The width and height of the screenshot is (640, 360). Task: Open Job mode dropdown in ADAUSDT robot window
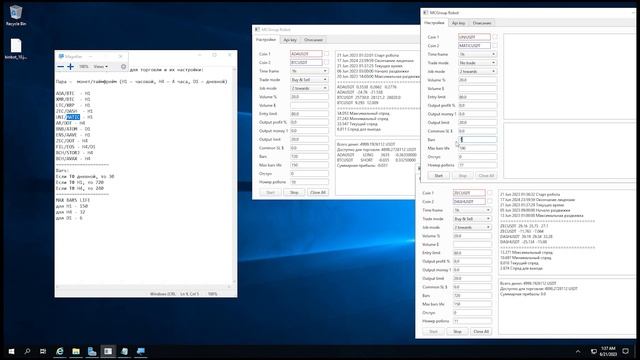(309, 88)
